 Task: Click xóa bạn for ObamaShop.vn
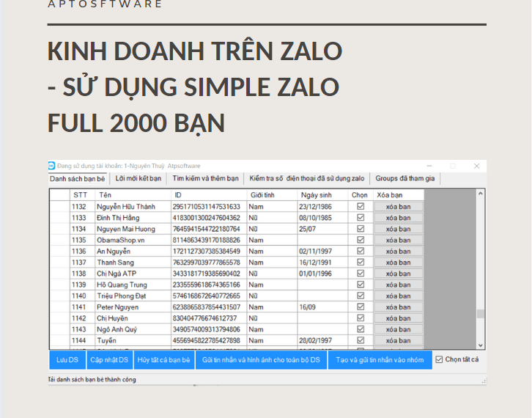click(x=399, y=240)
